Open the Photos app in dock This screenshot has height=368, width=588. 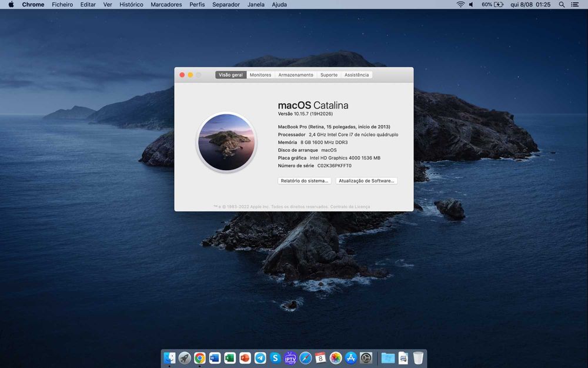click(336, 358)
